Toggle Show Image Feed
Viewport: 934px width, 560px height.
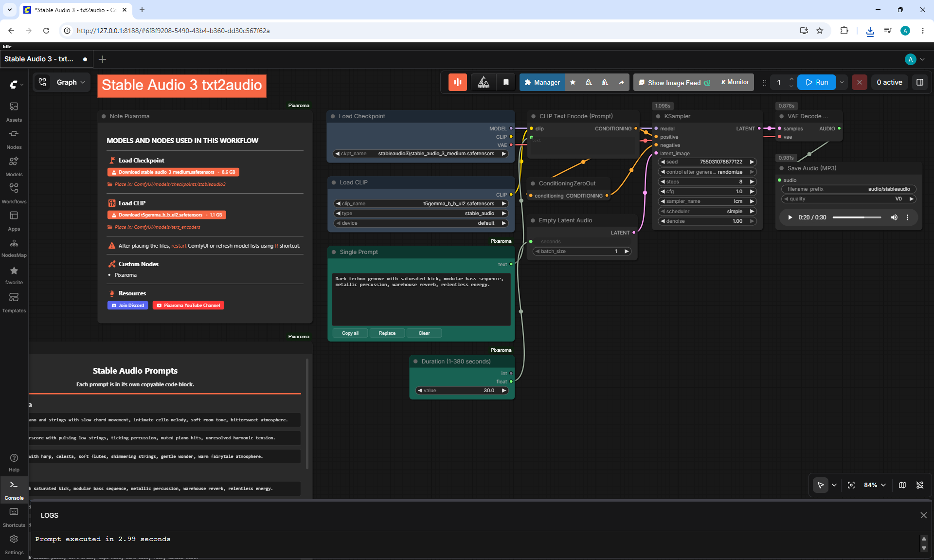pyautogui.click(x=675, y=82)
